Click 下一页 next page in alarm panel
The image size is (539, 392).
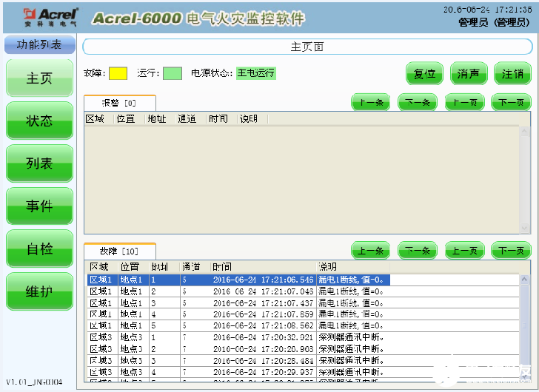[511, 103]
